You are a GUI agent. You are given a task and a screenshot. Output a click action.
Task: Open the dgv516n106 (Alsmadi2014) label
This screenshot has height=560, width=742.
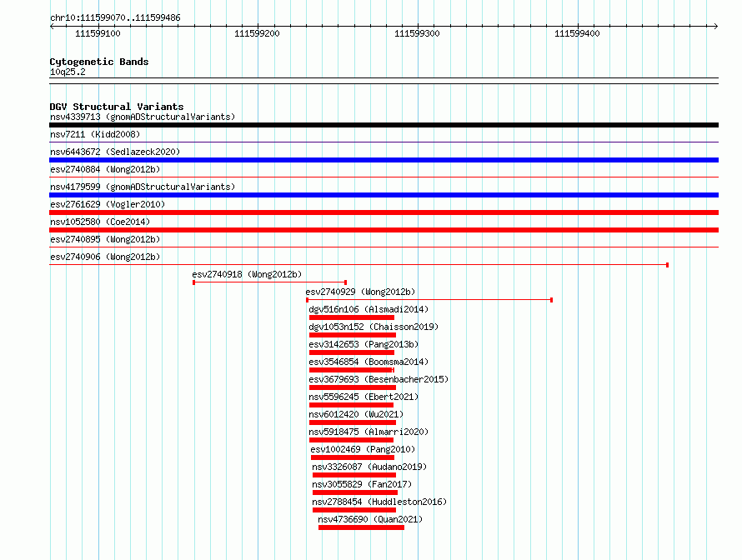pyautogui.click(x=368, y=309)
